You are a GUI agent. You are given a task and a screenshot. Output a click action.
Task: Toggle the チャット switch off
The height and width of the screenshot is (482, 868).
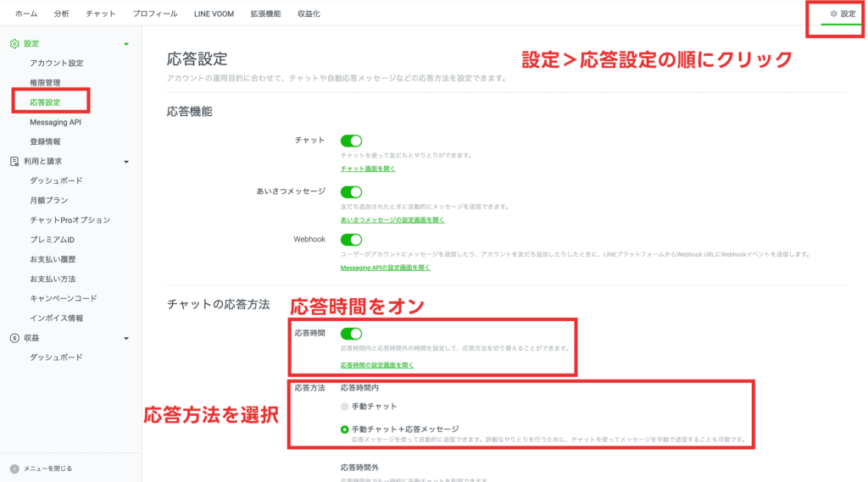351,141
